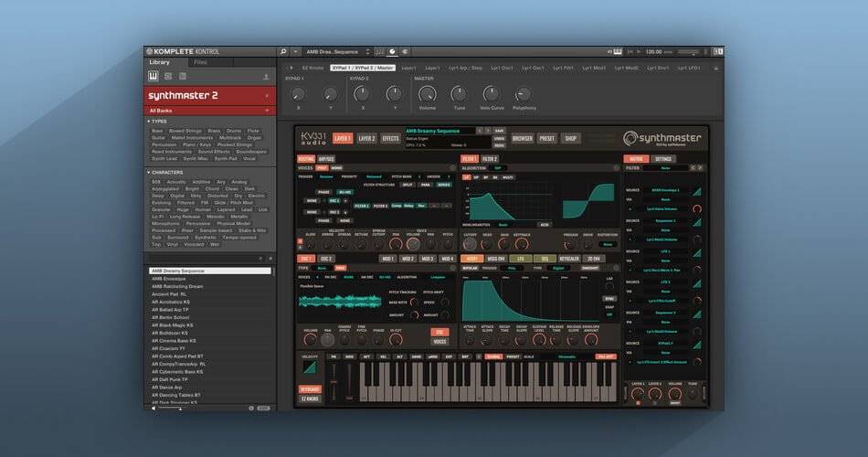Image resolution: width=868 pixels, height=457 pixels.
Task: Select the LFO modulator tab
Action: [520, 259]
